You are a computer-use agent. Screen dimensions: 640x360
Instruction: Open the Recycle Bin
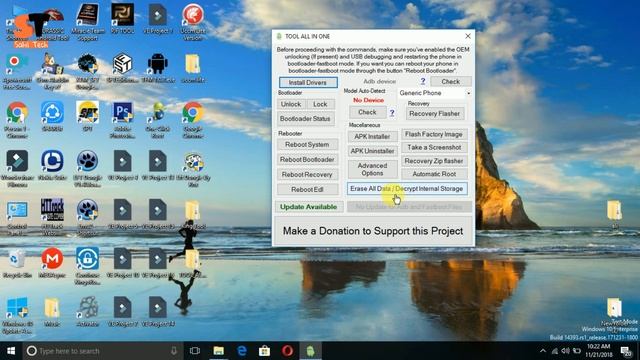point(17,260)
